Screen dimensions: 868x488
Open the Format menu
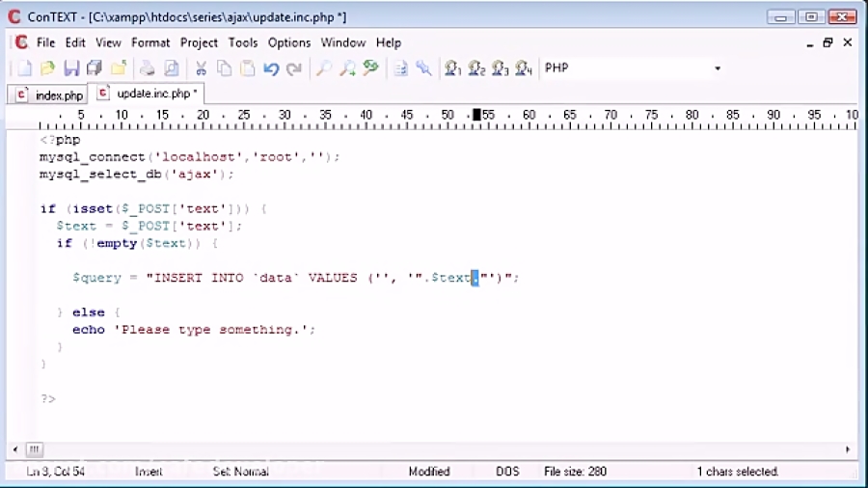[x=150, y=42]
